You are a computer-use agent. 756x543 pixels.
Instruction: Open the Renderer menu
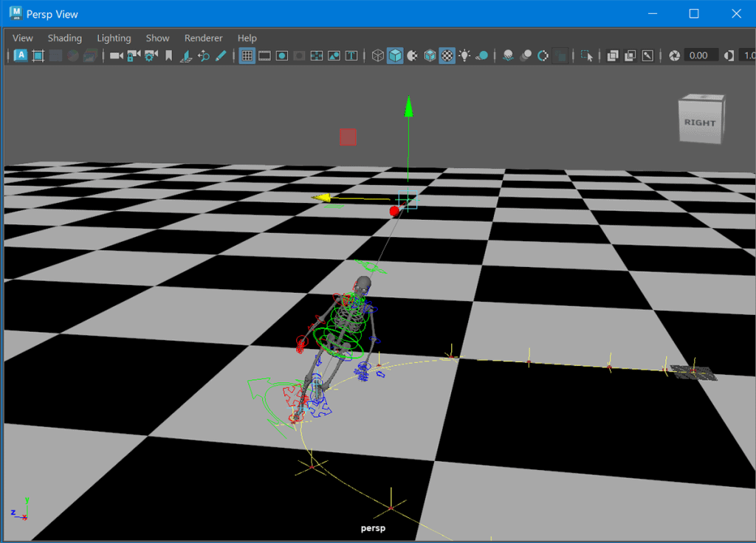204,38
